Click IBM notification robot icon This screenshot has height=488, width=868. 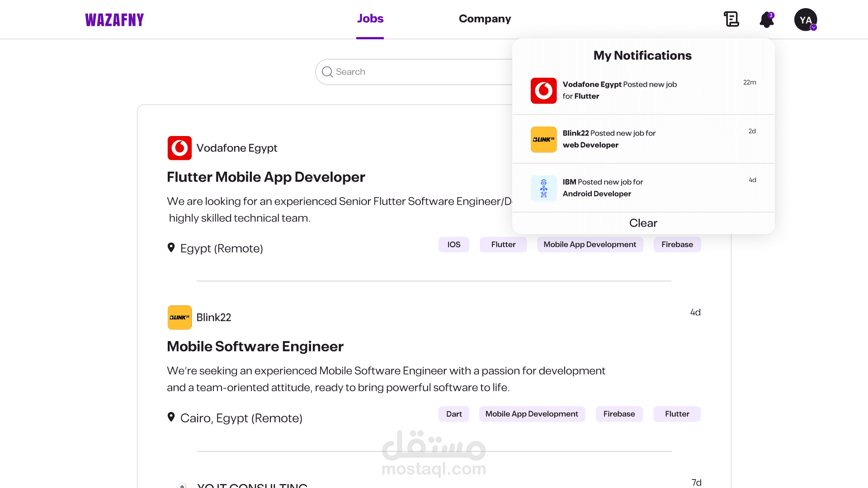[x=543, y=188]
